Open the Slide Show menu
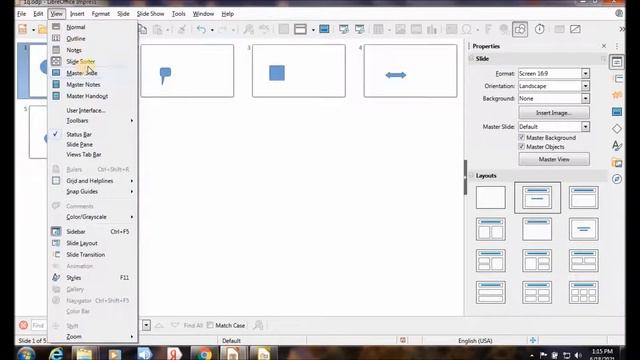 click(x=150, y=14)
